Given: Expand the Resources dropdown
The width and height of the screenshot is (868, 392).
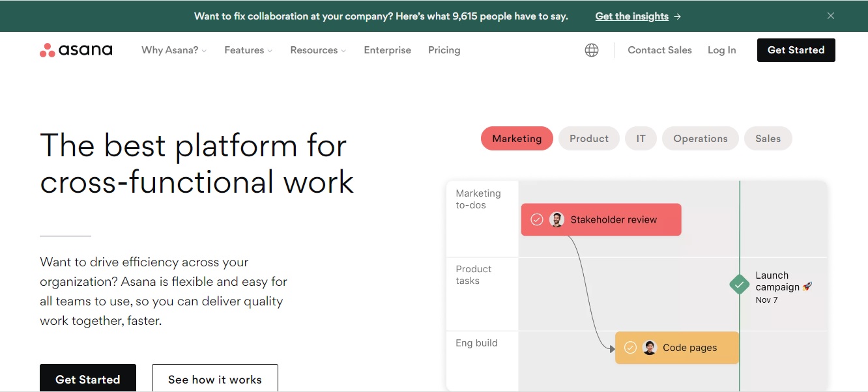Looking at the screenshot, I should (318, 50).
